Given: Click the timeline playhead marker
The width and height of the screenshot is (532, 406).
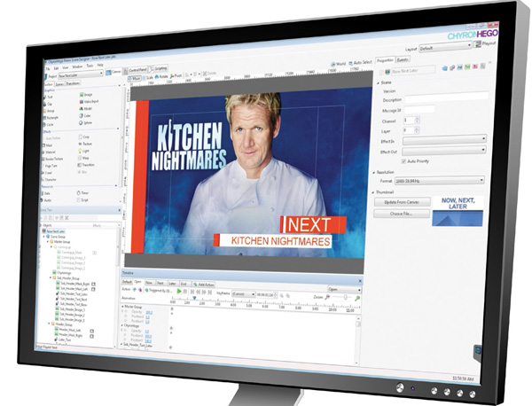Looking at the screenshot, I should [194, 298].
